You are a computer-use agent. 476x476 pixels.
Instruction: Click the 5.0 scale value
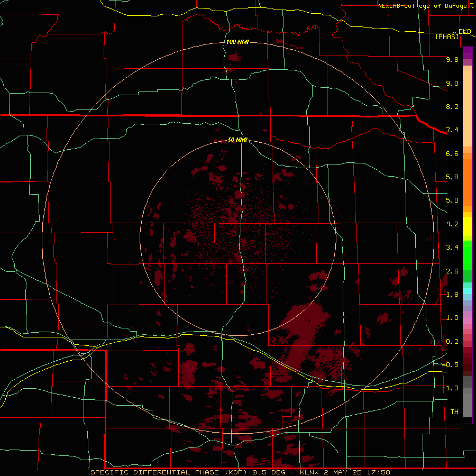[x=452, y=200]
